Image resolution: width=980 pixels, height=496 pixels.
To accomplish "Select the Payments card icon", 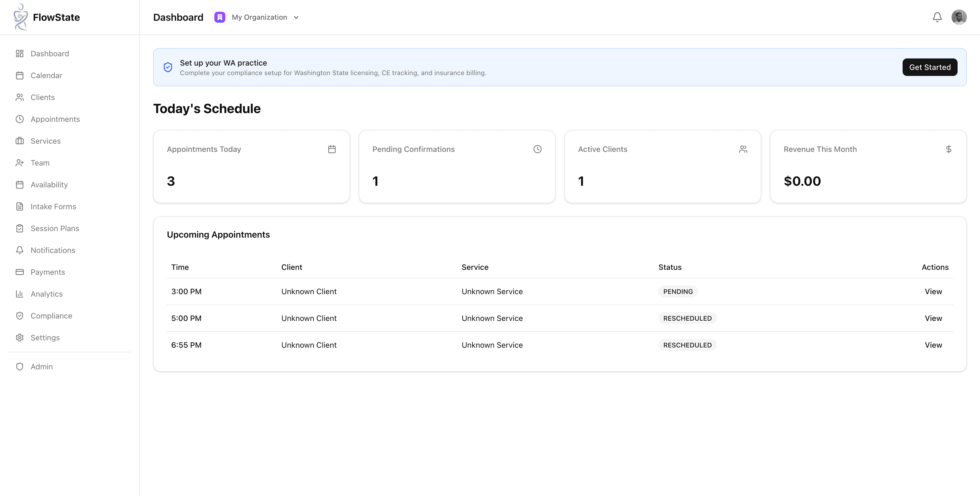I will coord(20,272).
